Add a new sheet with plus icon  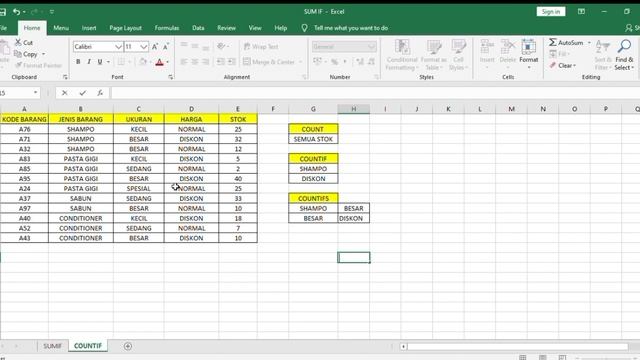coord(128,346)
